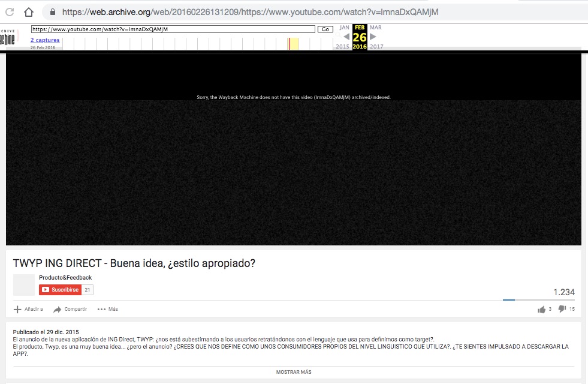Open the 2 captures link
Viewport: 588px width, 384px height.
45,40
